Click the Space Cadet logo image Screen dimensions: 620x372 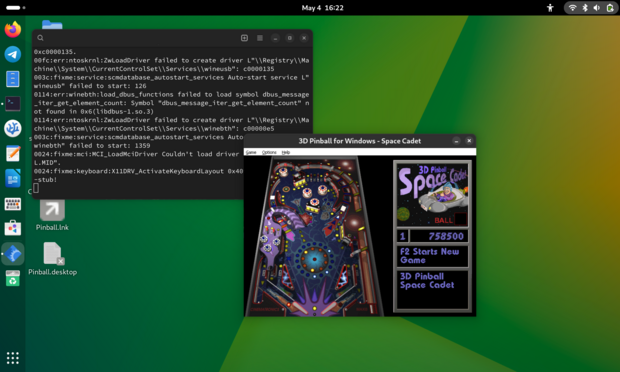(432, 194)
